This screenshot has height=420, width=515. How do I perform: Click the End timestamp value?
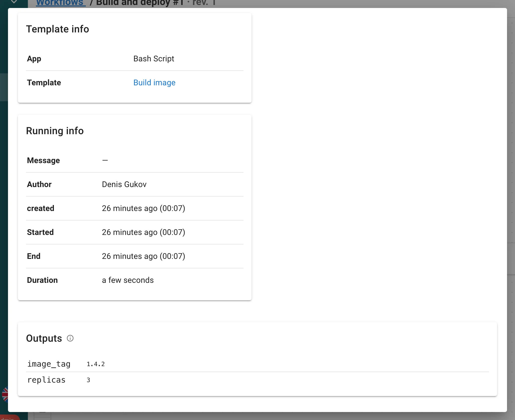pyautogui.click(x=143, y=256)
